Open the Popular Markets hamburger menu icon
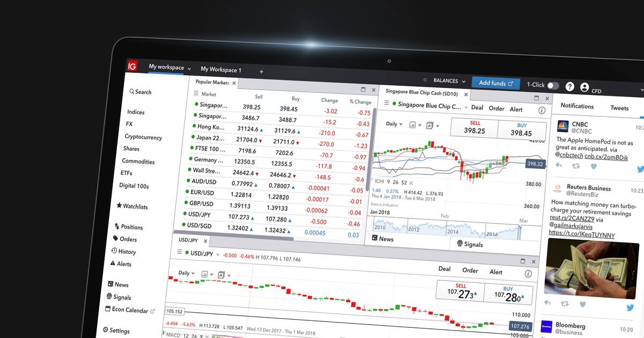 196,93
